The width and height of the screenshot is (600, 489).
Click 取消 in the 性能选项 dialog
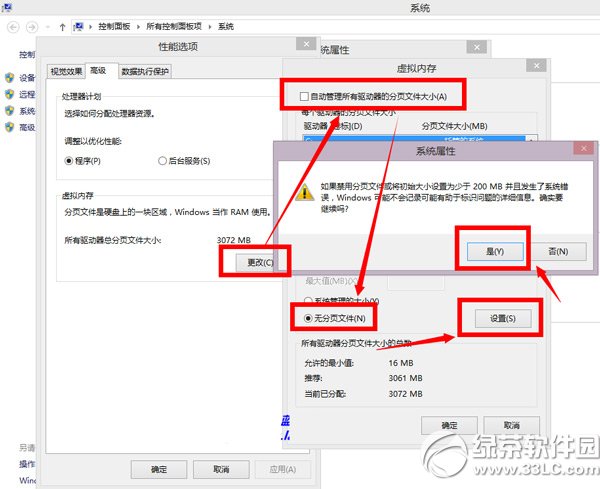click(x=221, y=469)
